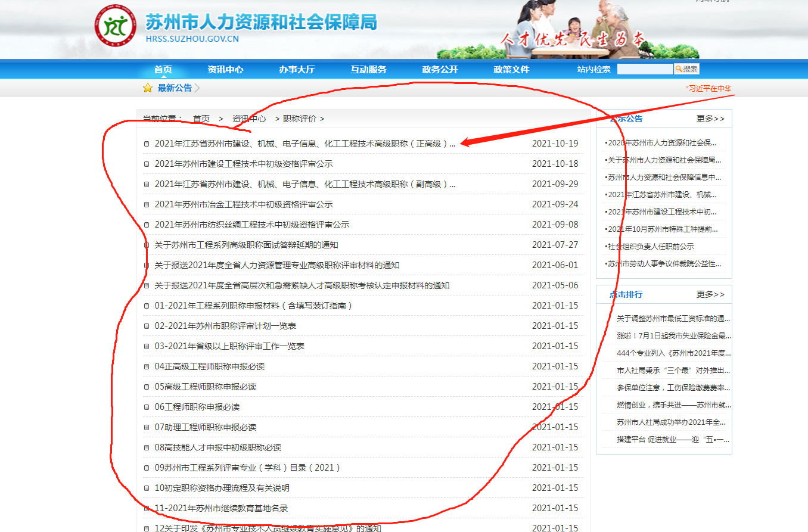
Task: Click the arrow chevron after 最新公告
Action: 197,88
